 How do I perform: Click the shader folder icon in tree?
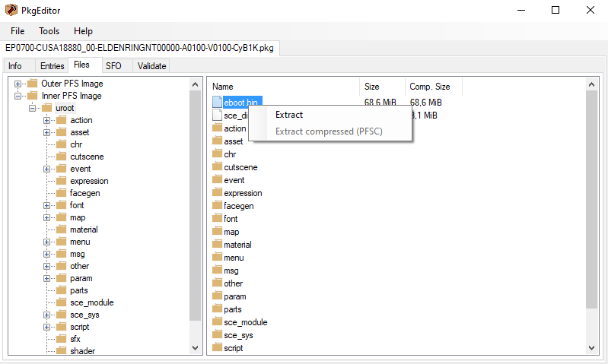pos(62,351)
